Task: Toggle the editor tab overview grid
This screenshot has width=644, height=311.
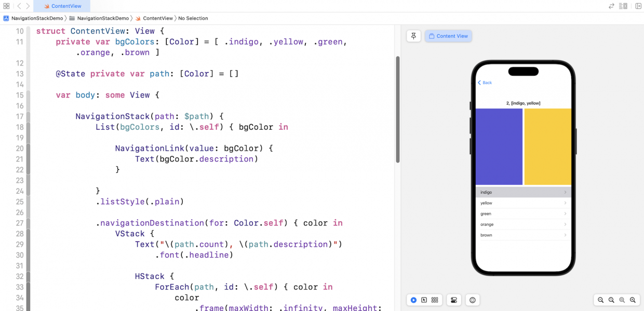Action: coord(6,5)
